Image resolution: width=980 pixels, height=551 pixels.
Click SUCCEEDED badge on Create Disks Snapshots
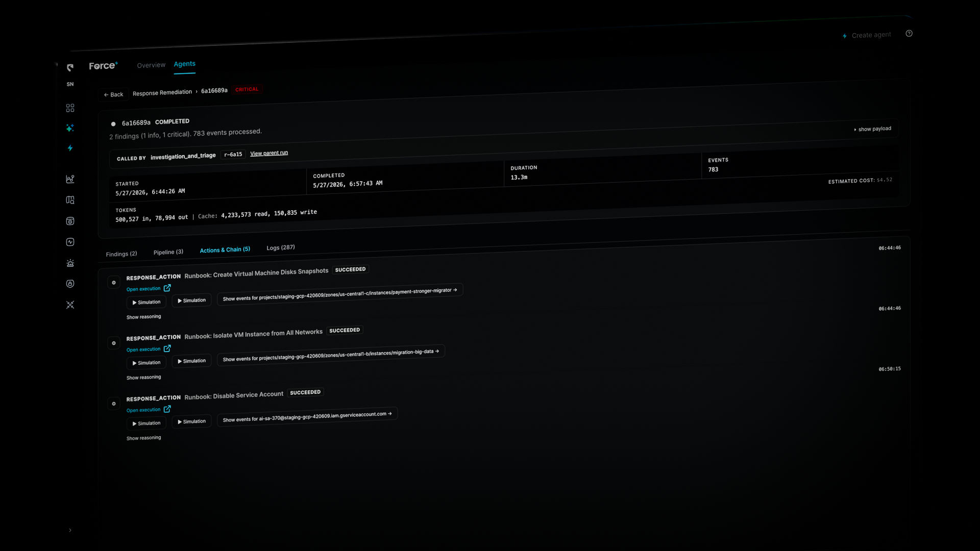point(350,269)
